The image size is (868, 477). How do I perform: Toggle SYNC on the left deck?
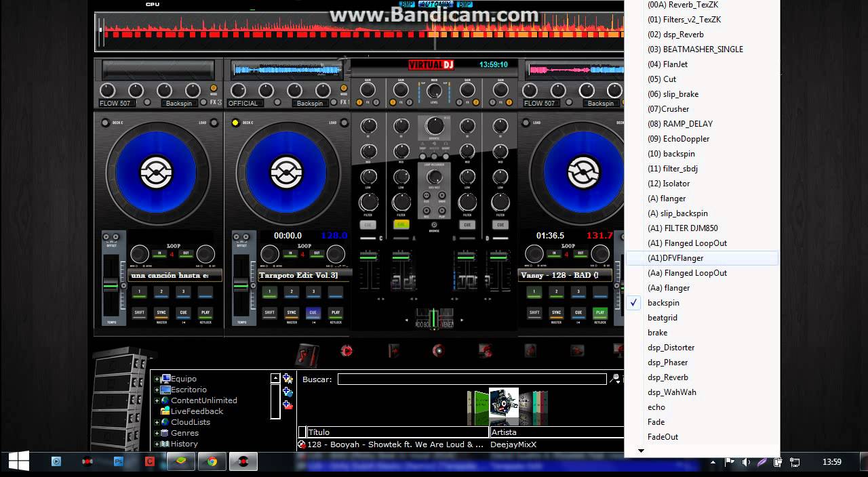point(161,313)
